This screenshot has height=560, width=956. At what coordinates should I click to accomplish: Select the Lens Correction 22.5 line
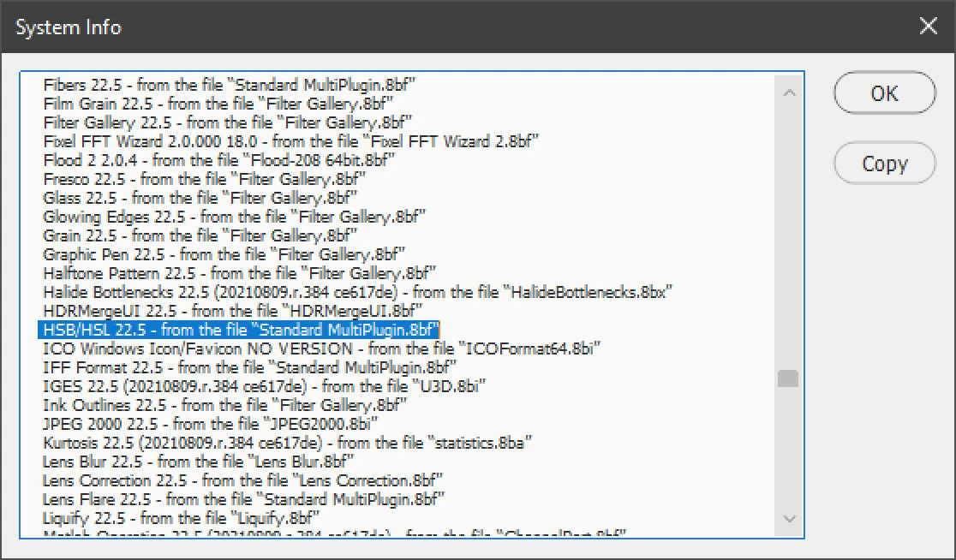(x=242, y=480)
